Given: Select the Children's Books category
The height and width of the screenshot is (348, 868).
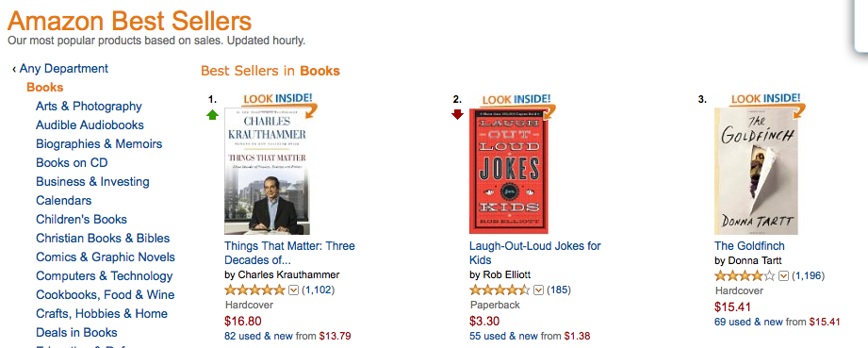Looking at the screenshot, I should 81,220.
